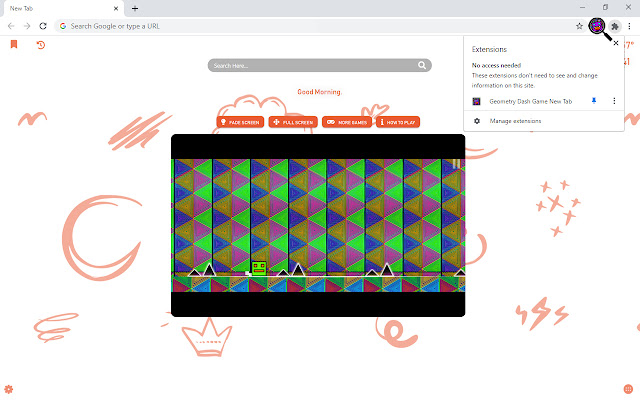Click the Google logo in address bar

tap(63, 26)
